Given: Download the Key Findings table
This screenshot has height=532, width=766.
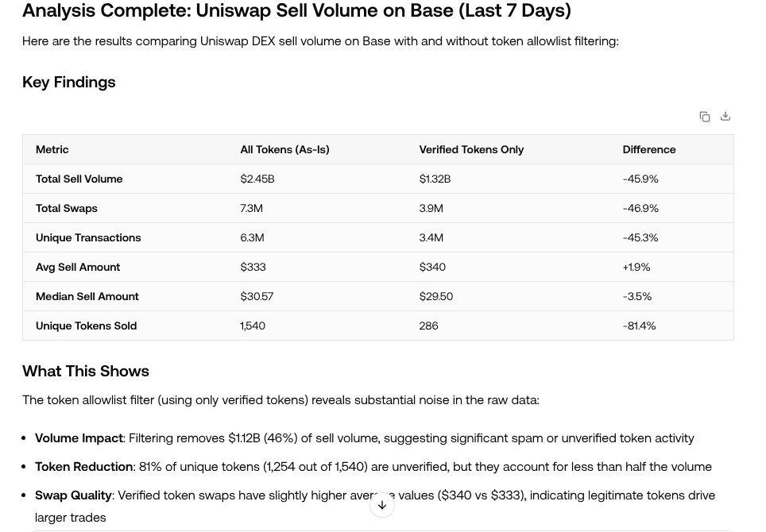Looking at the screenshot, I should coord(725,116).
